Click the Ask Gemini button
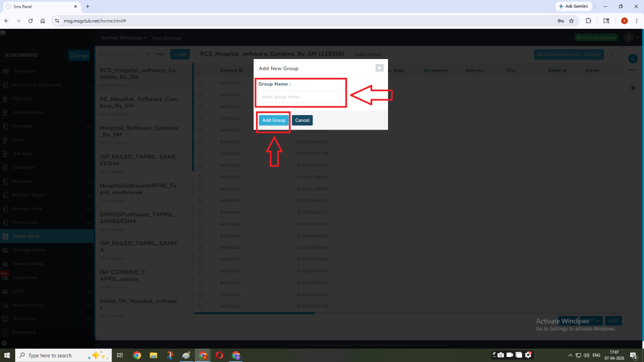Viewport: 644px width, 362px height. pos(573,6)
